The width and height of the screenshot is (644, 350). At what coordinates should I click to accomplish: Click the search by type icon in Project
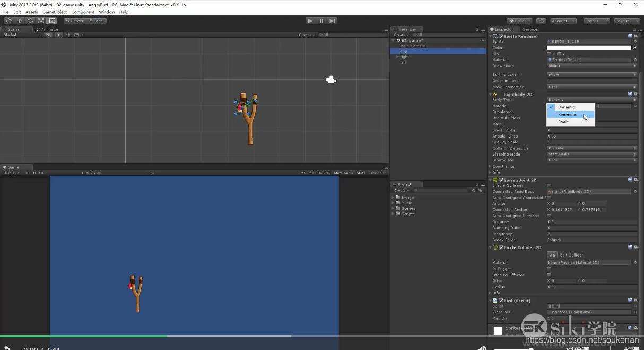[473, 190]
